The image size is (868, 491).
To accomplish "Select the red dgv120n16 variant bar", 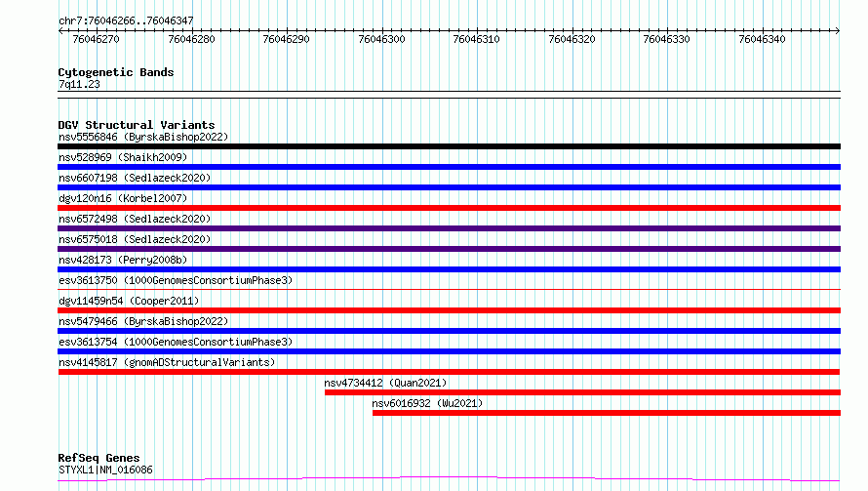I will (449, 208).
